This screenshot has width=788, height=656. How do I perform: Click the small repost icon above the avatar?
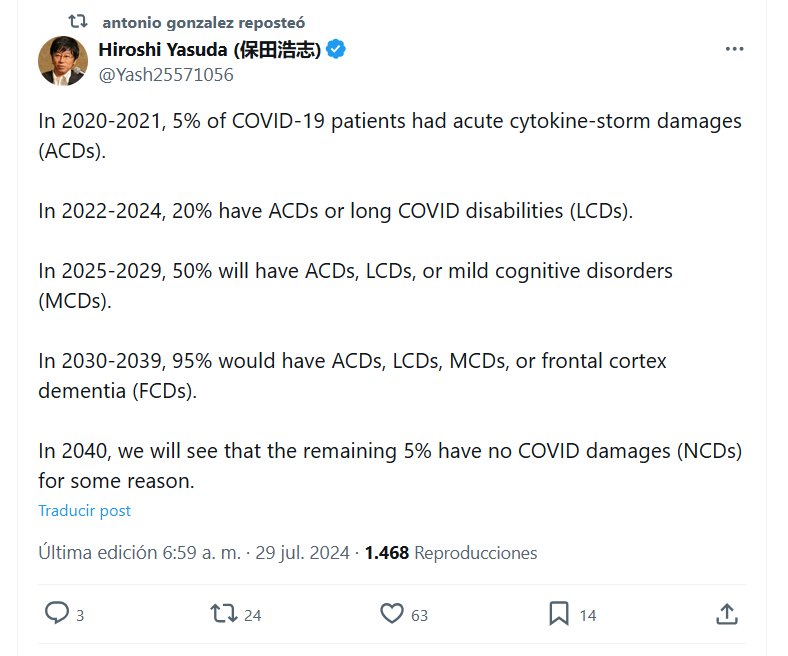(x=77, y=21)
